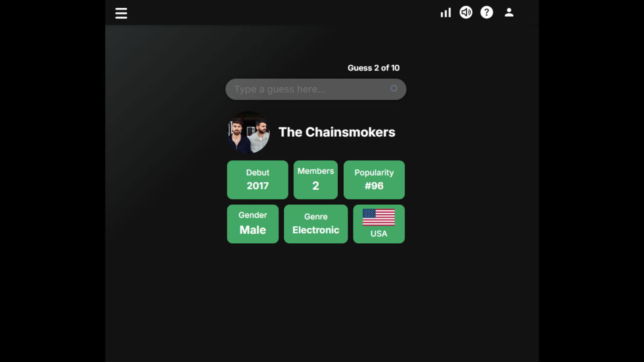Viewport: 644px width, 362px height.
Task: Toggle the sound speaker icon
Action: [466, 12]
